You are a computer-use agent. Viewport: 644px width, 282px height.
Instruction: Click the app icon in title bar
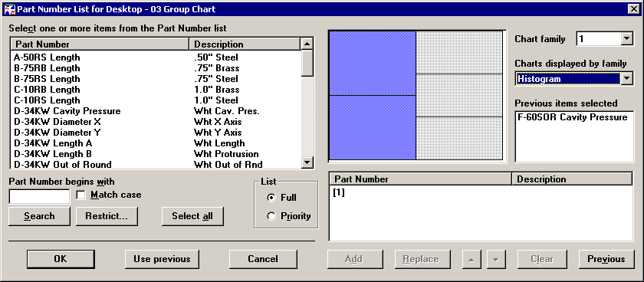9,8
